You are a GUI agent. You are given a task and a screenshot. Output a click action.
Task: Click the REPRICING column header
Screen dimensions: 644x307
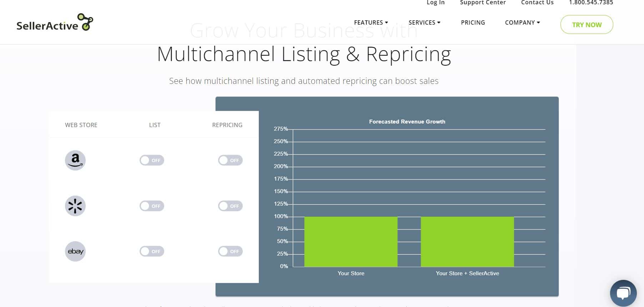tap(227, 125)
